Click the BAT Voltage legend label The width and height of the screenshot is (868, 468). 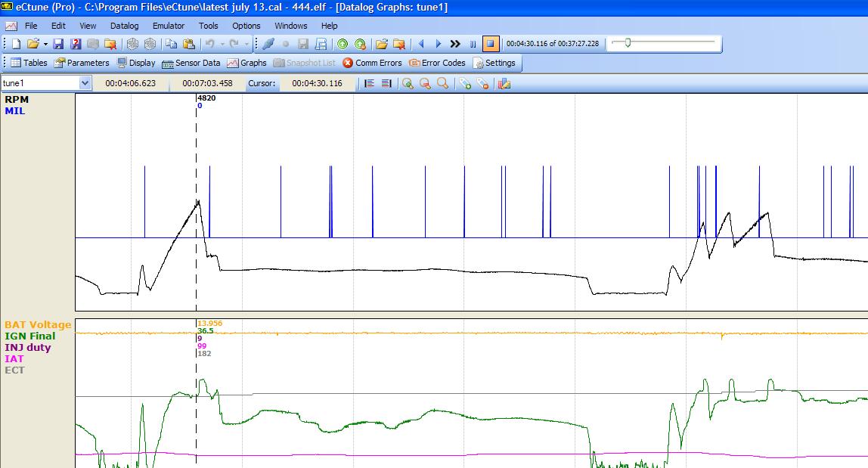[x=38, y=324]
